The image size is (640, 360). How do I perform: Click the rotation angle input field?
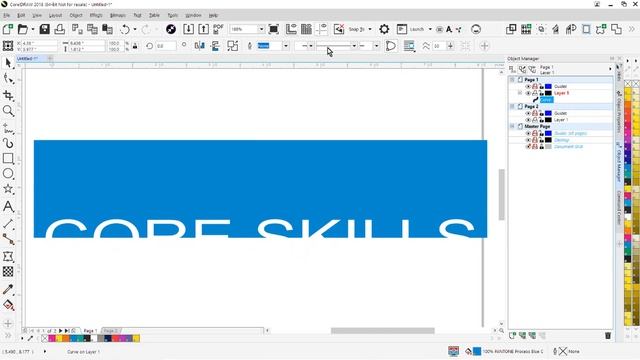(165, 46)
